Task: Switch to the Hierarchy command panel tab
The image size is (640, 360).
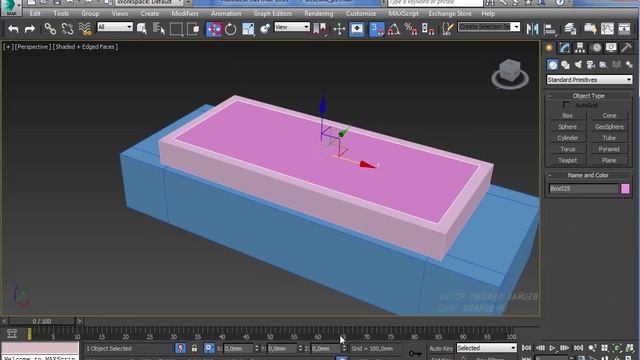Action: pyautogui.click(x=580, y=48)
